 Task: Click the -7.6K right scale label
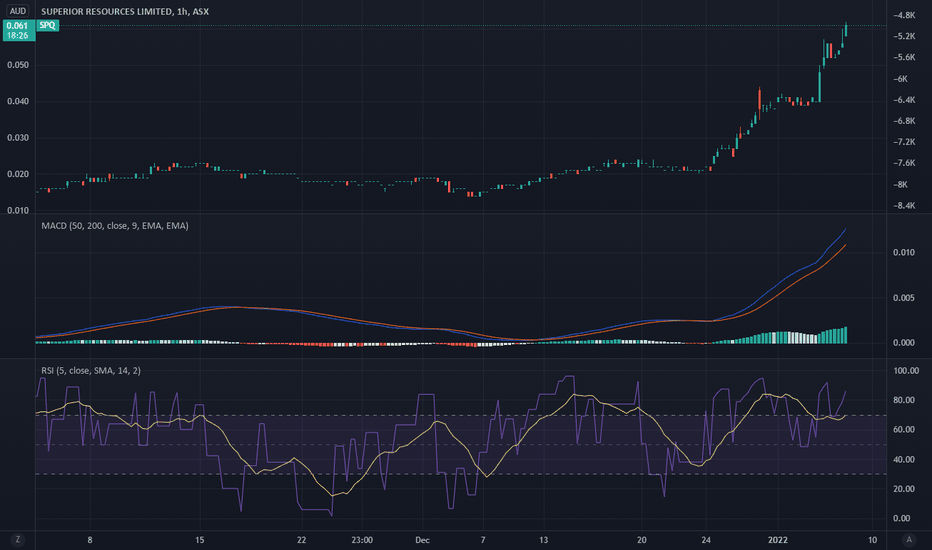(904, 163)
